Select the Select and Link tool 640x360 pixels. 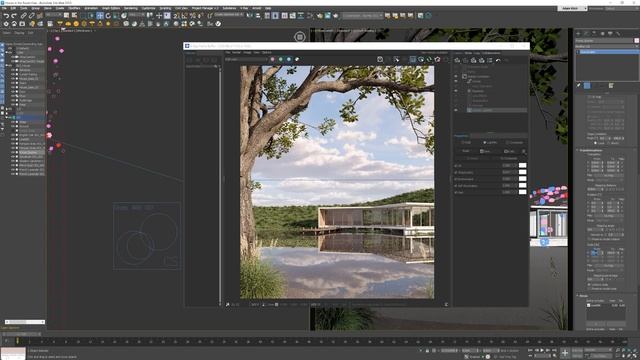click(x=24, y=16)
